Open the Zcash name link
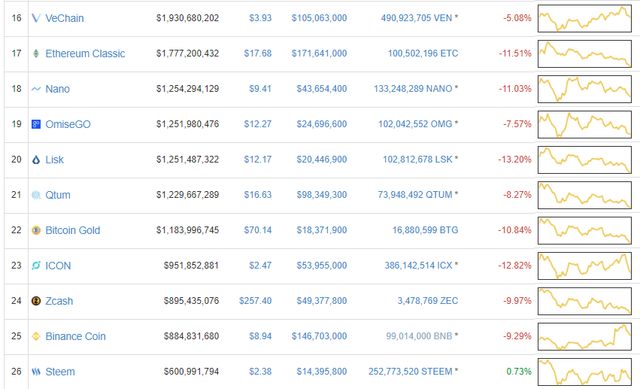 59,301
